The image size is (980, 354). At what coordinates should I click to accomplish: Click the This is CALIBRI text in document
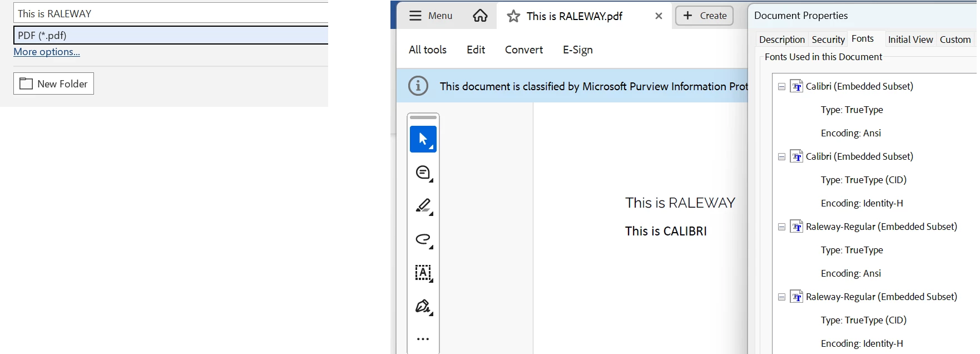(x=666, y=231)
